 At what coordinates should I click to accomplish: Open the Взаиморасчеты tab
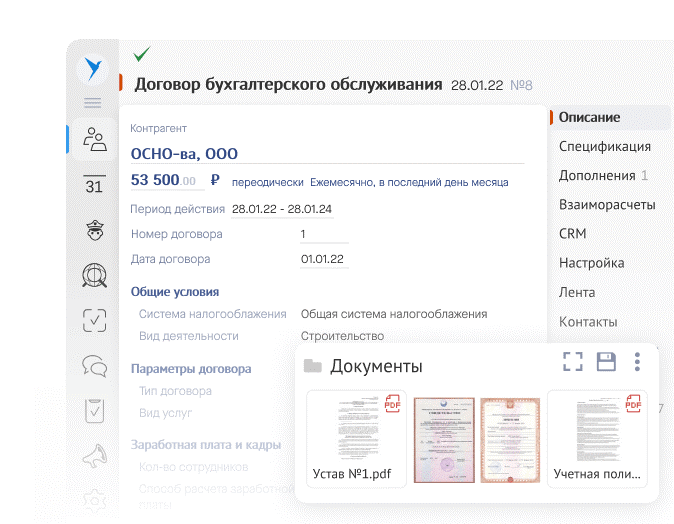pos(607,205)
